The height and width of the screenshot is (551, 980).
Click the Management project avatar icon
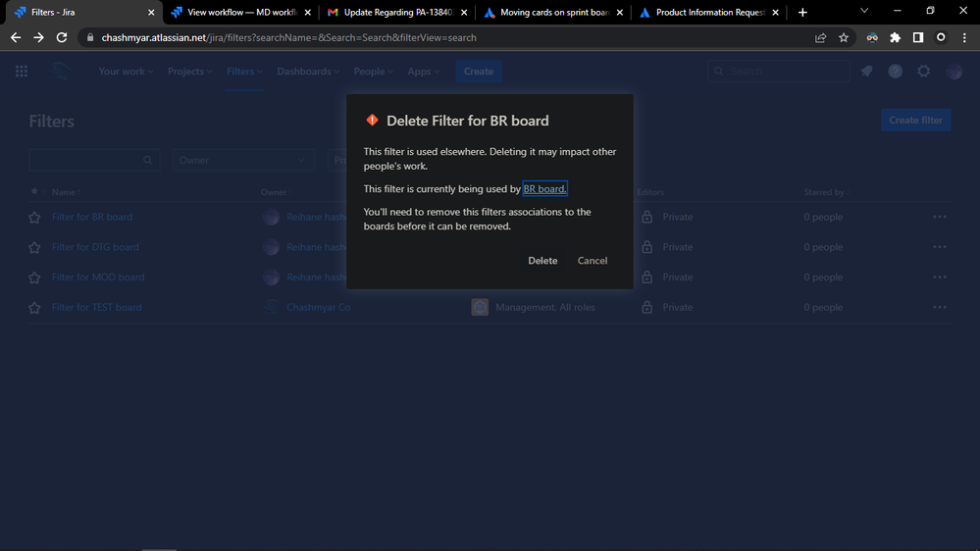click(480, 307)
